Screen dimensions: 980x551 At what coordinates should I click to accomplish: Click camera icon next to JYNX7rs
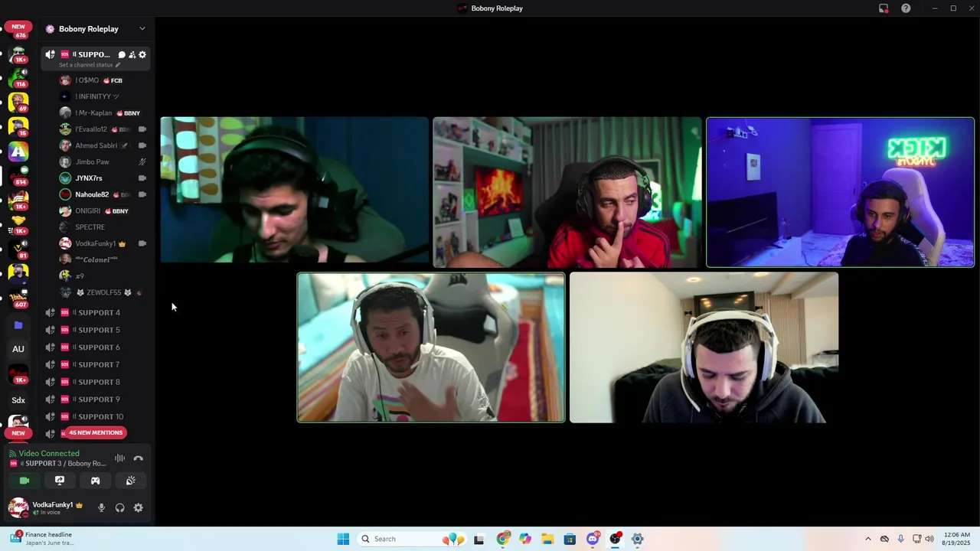(x=142, y=178)
